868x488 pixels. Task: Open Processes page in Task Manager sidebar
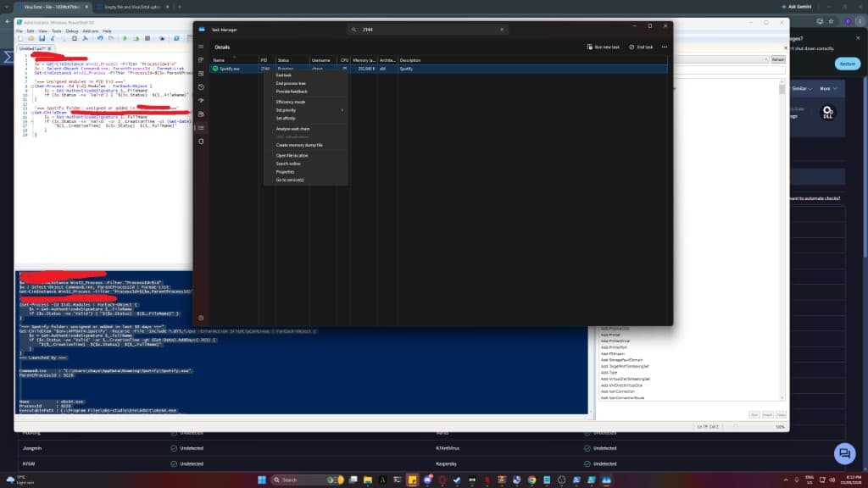pos(201,60)
